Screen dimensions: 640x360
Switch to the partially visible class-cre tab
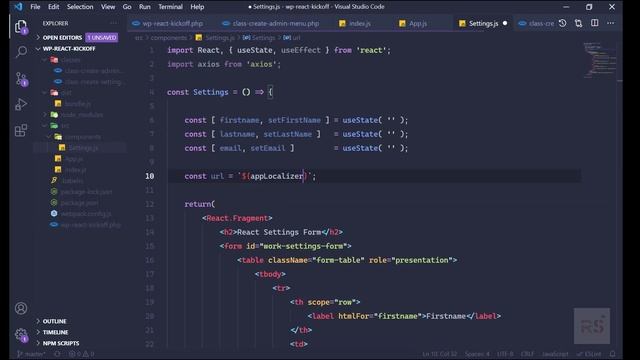536,23
